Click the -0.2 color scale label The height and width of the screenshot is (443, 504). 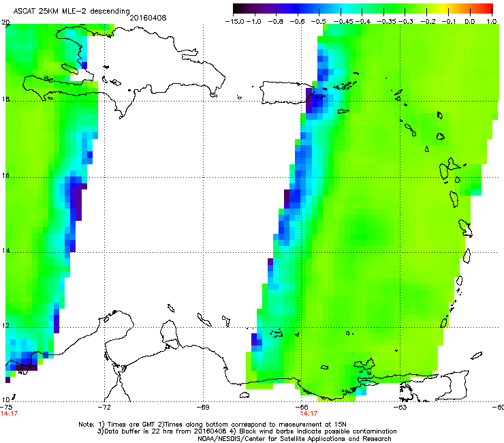tap(428, 22)
